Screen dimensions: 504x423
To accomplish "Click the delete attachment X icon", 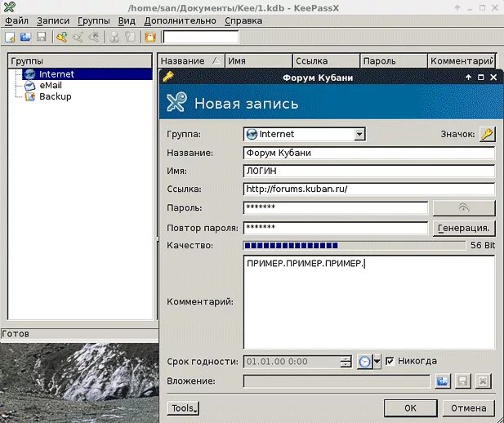I will [x=483, y=381].
